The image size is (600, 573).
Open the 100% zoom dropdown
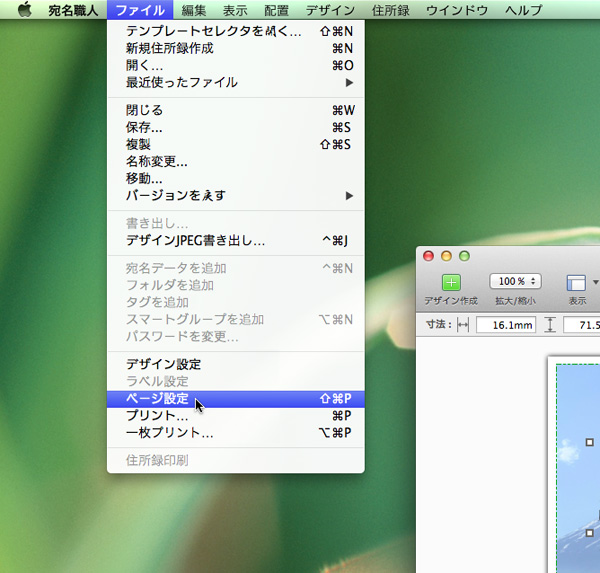point(515,282)
